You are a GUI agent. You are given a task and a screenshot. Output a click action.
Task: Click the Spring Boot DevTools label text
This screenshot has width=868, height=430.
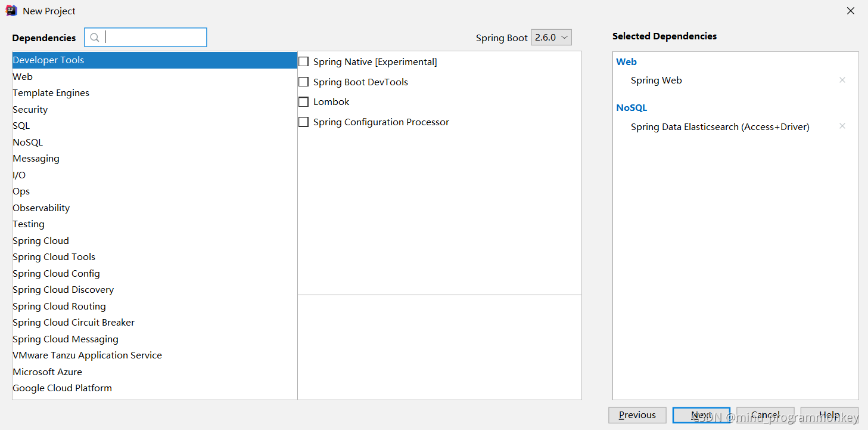point(361,82)
